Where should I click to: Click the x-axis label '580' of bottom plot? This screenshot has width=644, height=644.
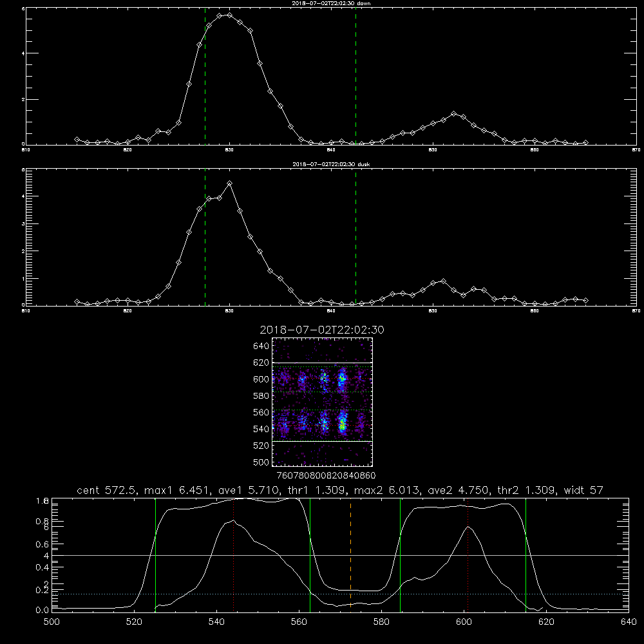[x=381, y=622]
